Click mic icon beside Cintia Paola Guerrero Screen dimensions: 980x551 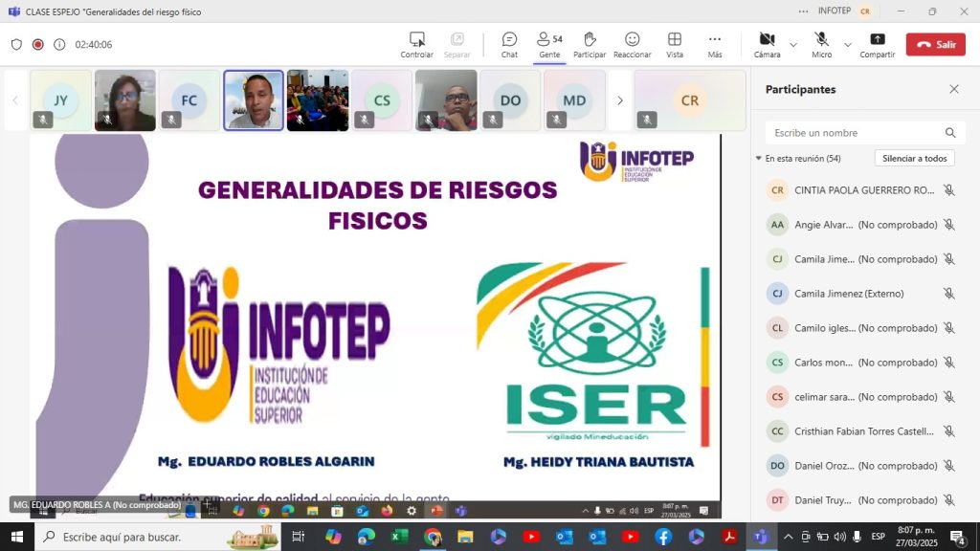[948, 190]
